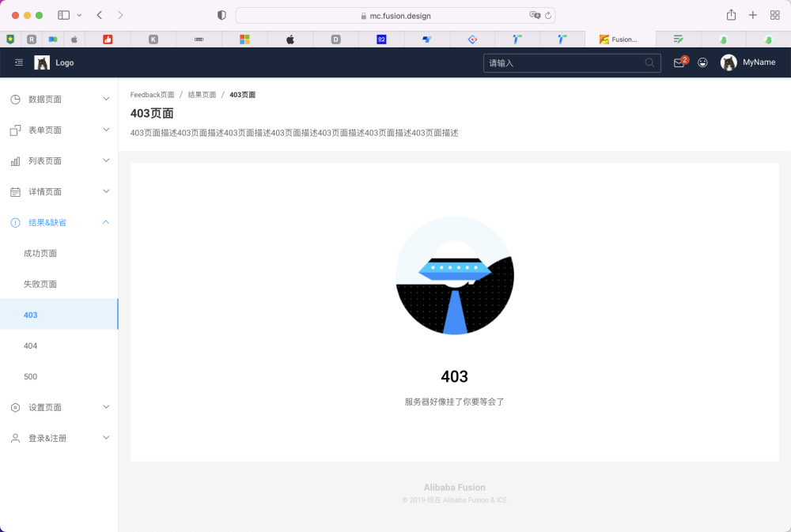Open 成功页面 from the sidebar menu
This screenshot has height=532, width=791.
click(x=40, y=253)
